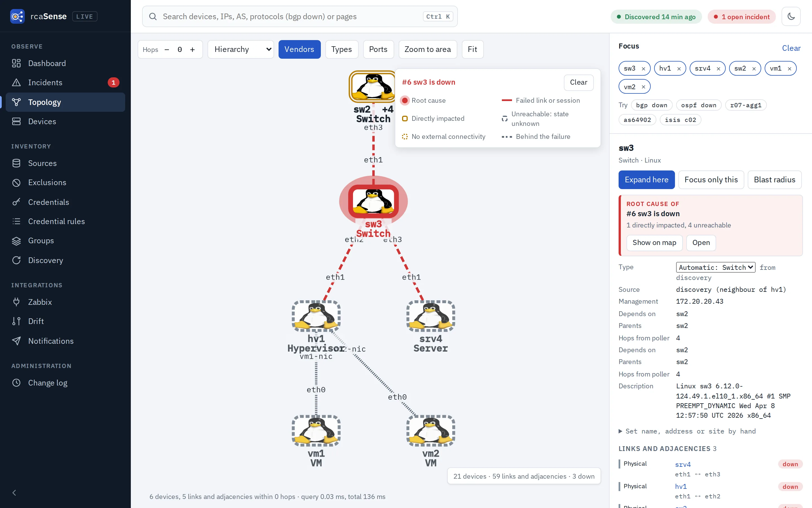
Task: Open Sources in the inventory section
Action: pyautogui.click(x=65, y=163)
